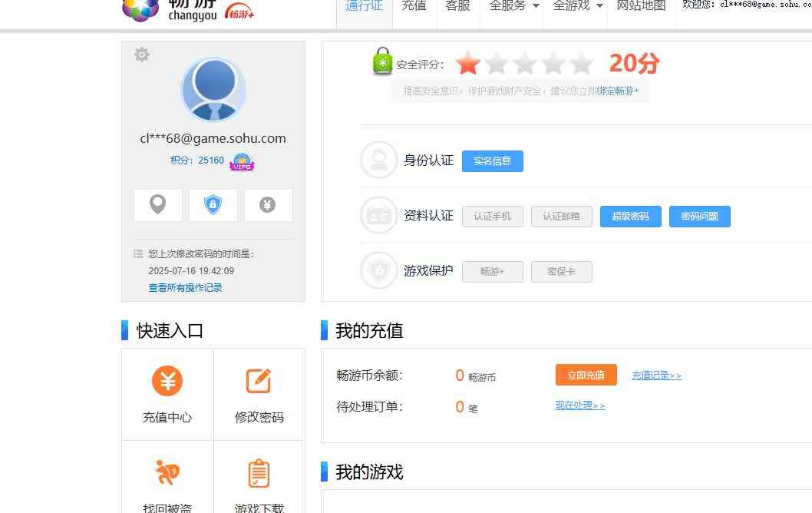Click the green security lock icon

coord(382,61)
